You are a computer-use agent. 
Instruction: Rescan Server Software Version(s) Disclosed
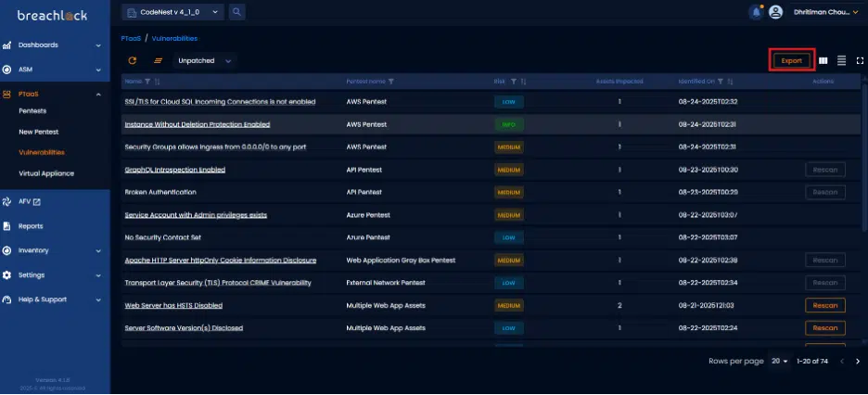[x=824, y=328]
